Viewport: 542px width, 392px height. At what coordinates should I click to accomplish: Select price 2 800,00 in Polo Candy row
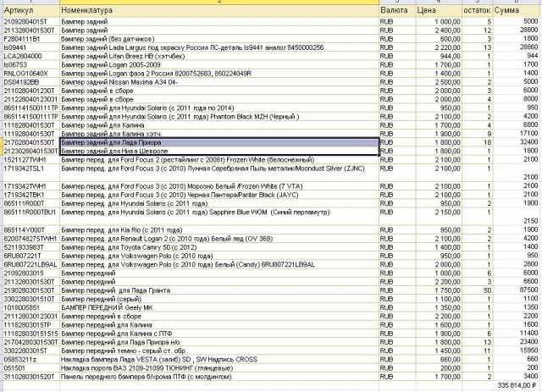coord(439,264)
